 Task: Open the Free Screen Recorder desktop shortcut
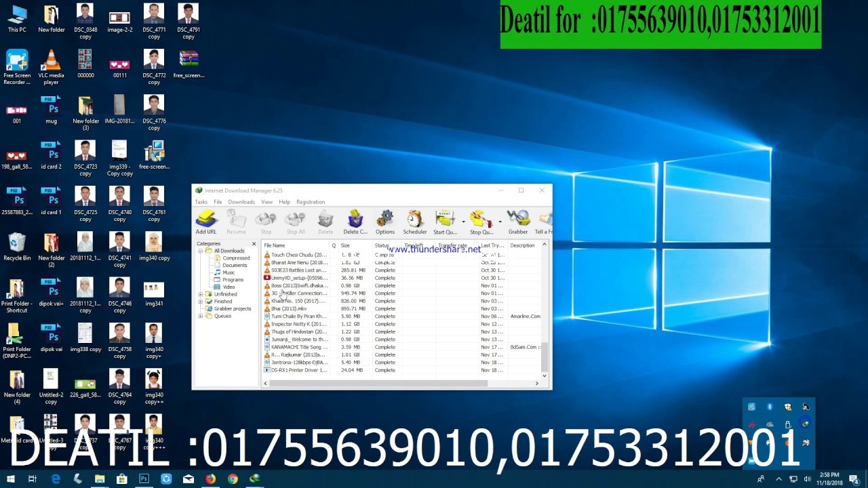tap(17, 67)
